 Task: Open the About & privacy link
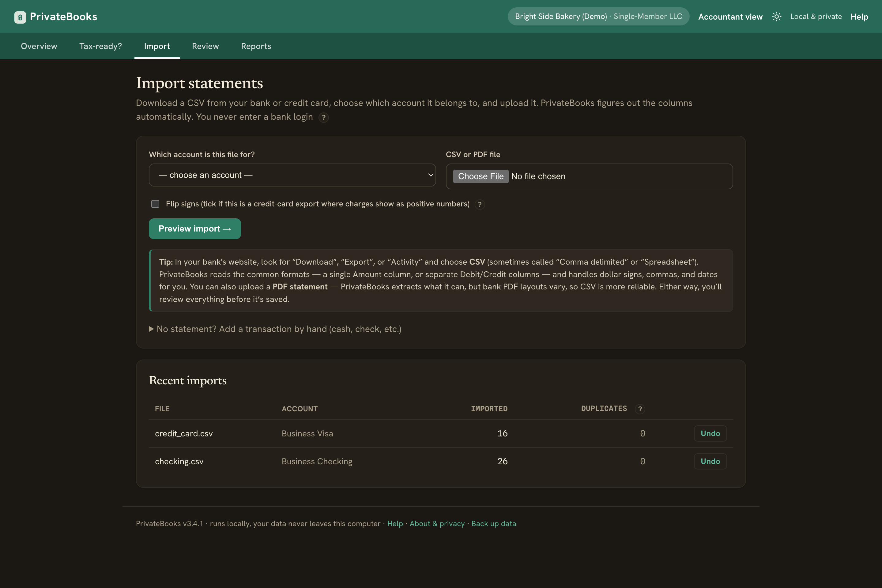point(437,523)
